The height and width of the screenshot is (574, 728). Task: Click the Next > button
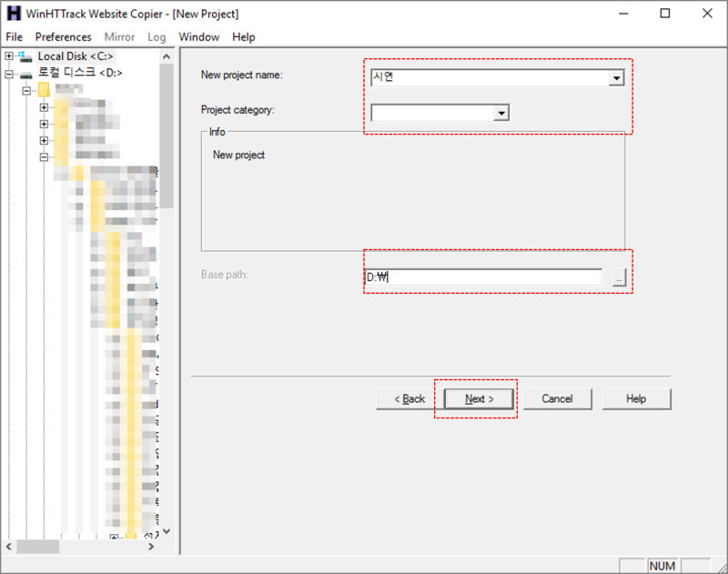click(x=480, y=399)
